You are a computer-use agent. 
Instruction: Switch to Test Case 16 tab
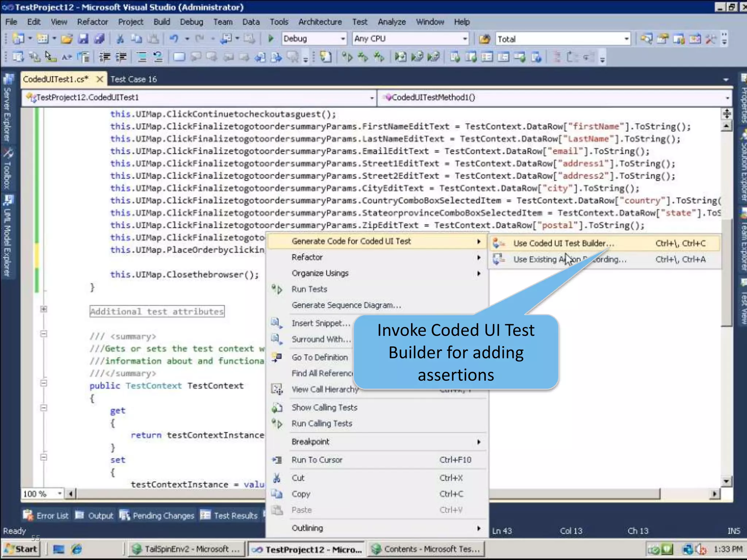(133, 79)
